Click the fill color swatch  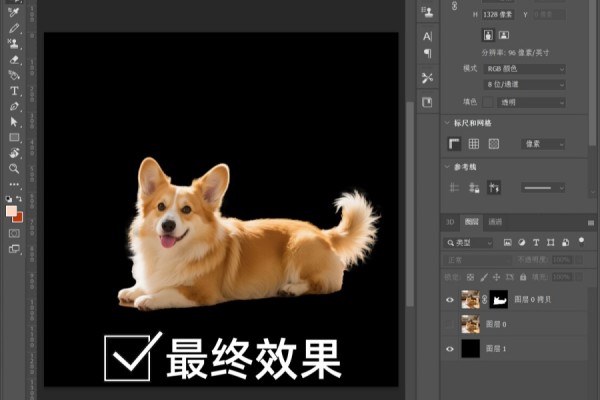(x=488, y=102)
